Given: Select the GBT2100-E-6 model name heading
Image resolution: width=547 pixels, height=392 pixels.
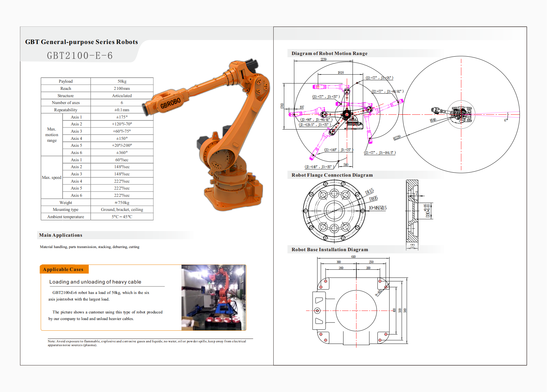Looking at the screenshot, I should coord(80,56).
